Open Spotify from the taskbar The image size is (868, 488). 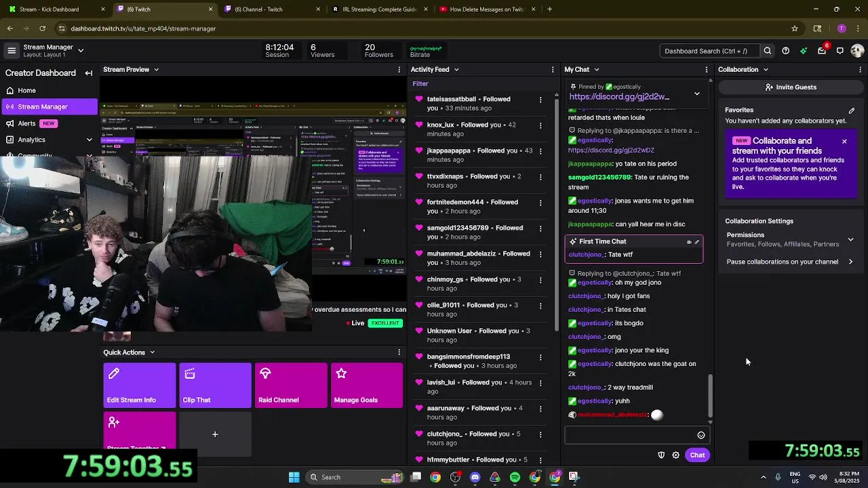(515, 477)
